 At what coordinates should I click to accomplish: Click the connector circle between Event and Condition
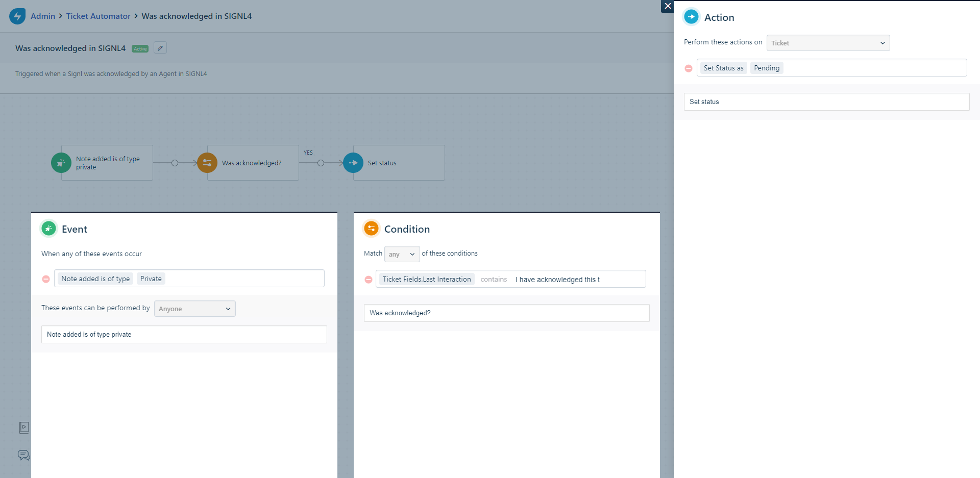pyautogui.click(x=175, y=163)
